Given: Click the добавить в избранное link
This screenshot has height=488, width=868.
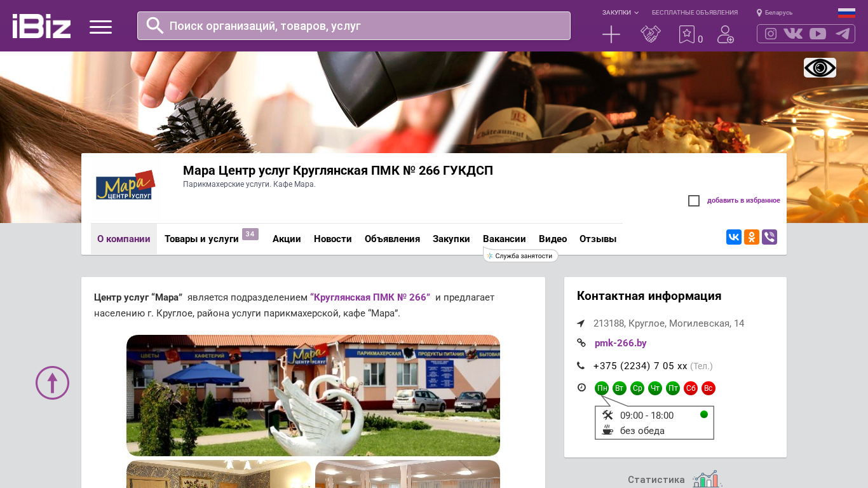Looking at the screenshot, I should point(743,201).
